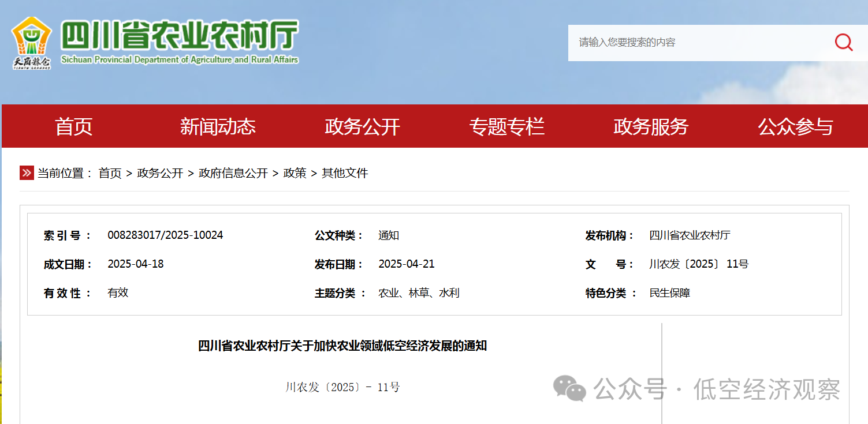This screenshot has width=868, height=424.
Task: Select the 公文种类 value 通知
Action: click(x=389, y=235)
